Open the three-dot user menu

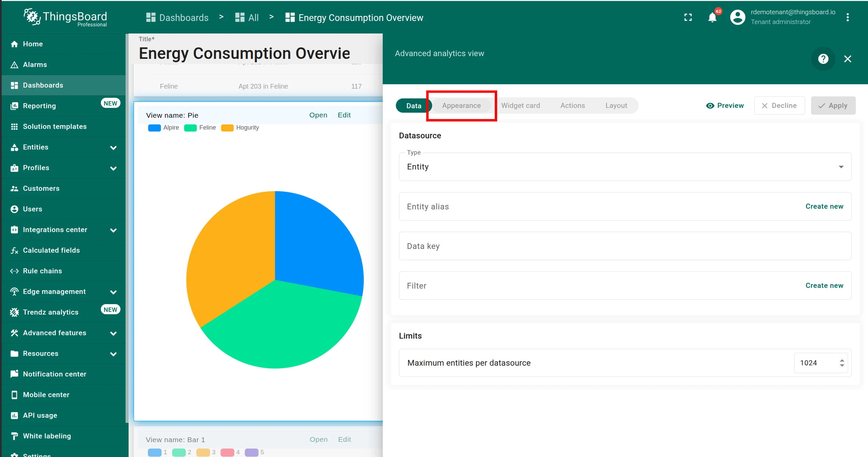click(x=848, y=17)
